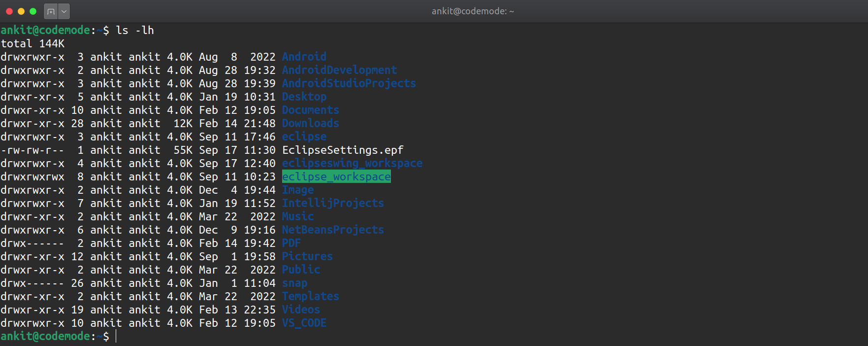Click the green maximize window button
868x346 pixels.
[x=33, y=11]
